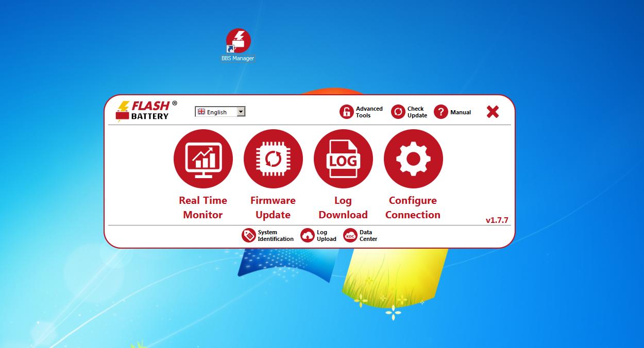Viewport: 644px width, 348px height.
Task: Click the "Log Upload" text
Action: coord(327,236)
